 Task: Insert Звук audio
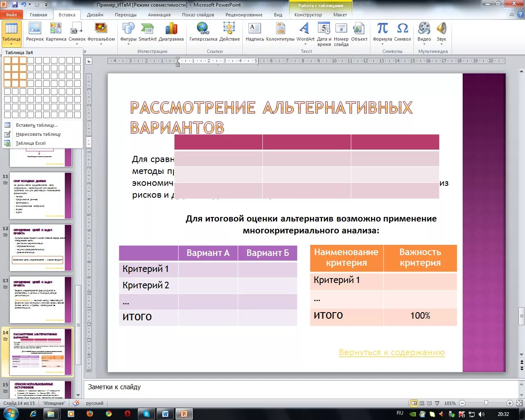pyautogui.click(x=441, y=34)
